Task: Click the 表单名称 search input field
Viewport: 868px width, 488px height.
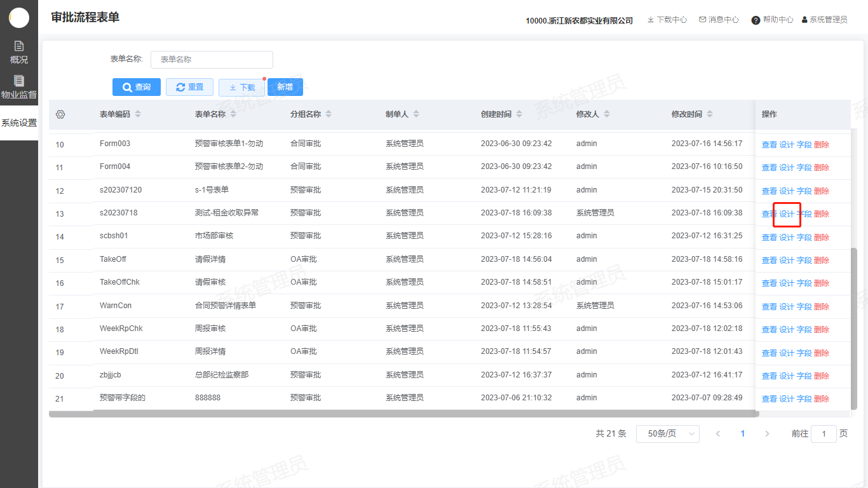Action: (212, 59)
